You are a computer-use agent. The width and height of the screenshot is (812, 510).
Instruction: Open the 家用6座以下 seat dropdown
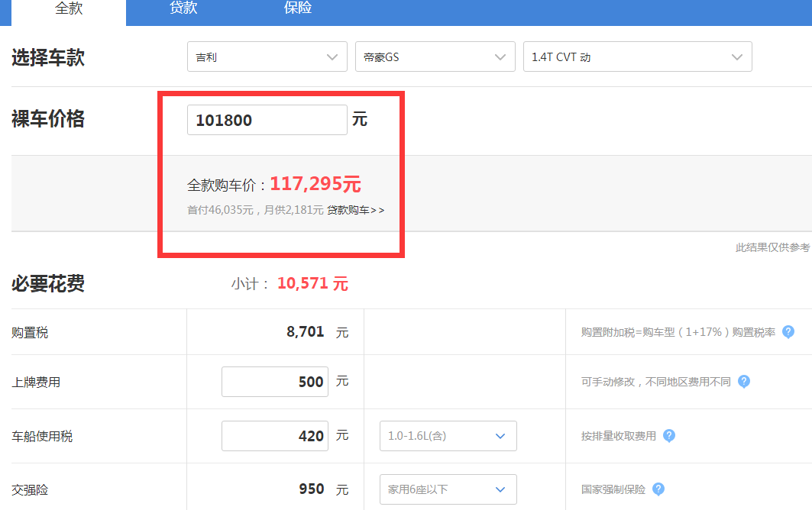tap(448, 489)
